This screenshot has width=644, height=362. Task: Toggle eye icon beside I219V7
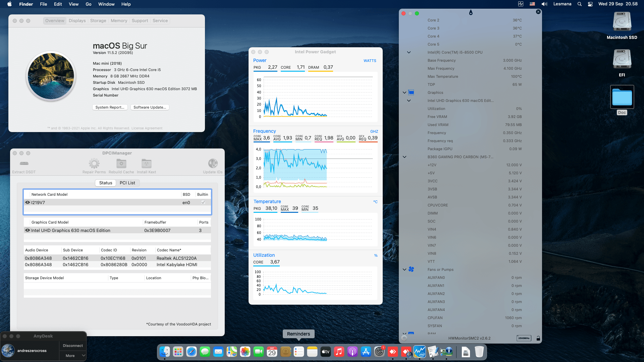[28, 202]
